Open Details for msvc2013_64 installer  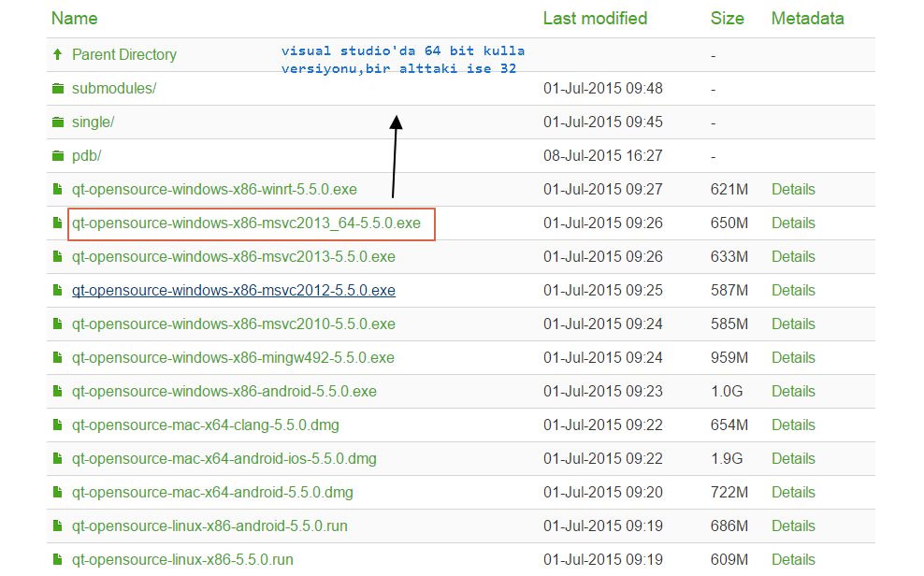coord(793,223)
